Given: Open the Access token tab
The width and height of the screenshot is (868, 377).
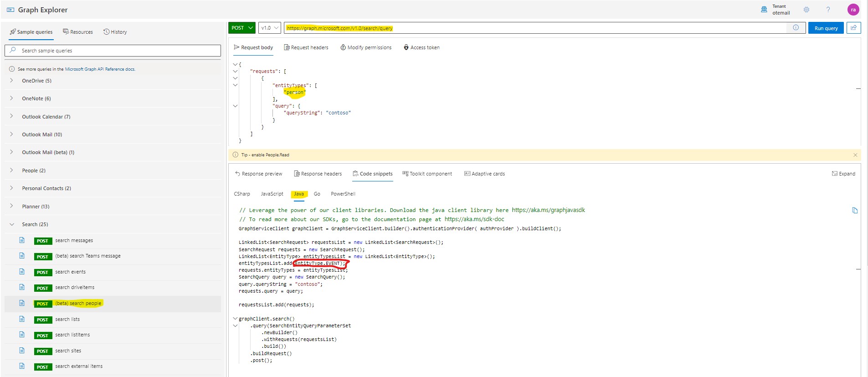Looking at the screenshot, I should (x=421, y=47).
